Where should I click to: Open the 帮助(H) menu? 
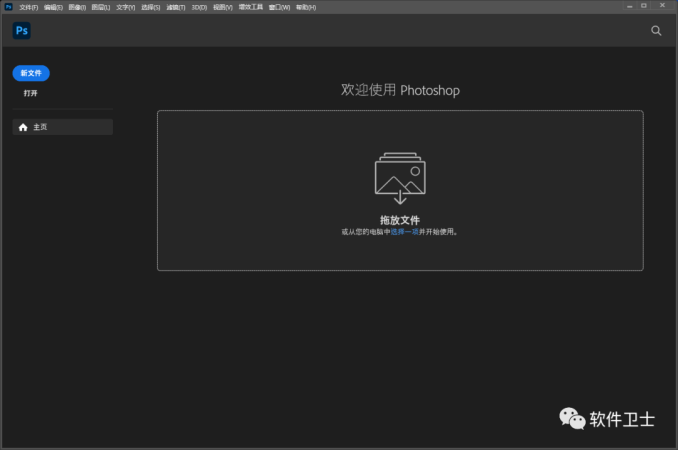tap(306, 7)
